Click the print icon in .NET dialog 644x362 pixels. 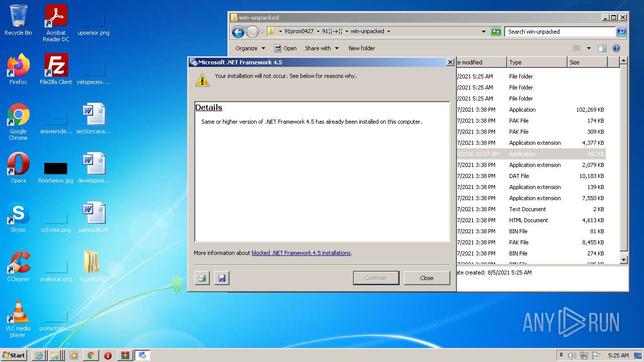[202, 278]
